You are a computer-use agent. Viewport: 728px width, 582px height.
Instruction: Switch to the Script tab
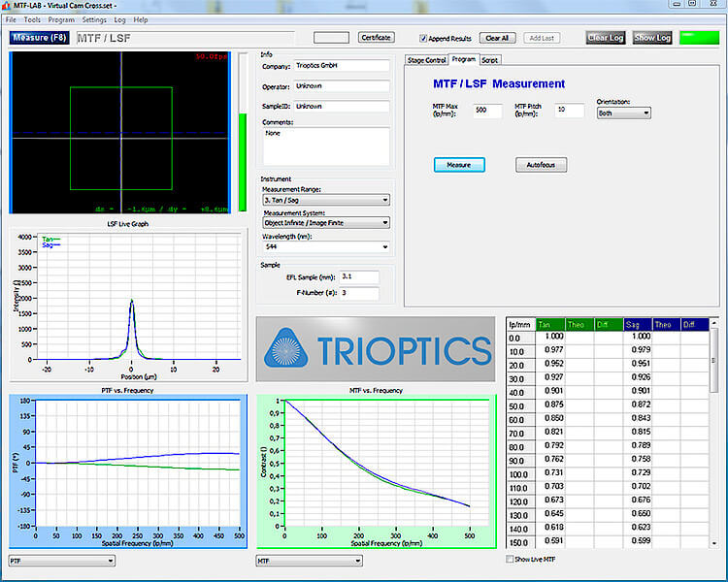tap(490, 60)
